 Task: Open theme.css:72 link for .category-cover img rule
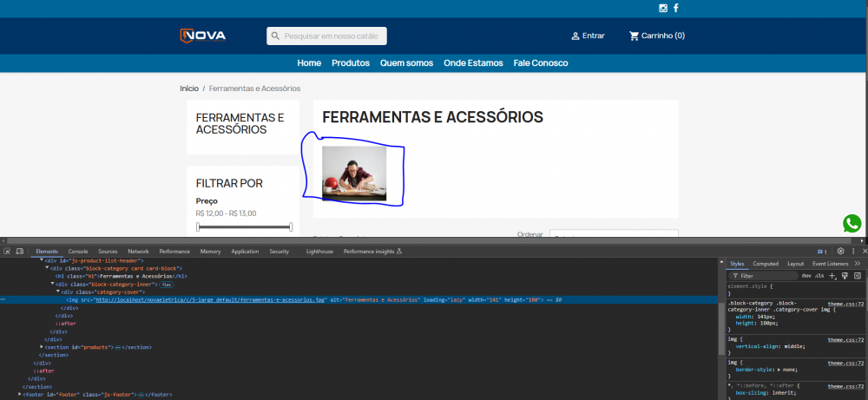[845, 304]
